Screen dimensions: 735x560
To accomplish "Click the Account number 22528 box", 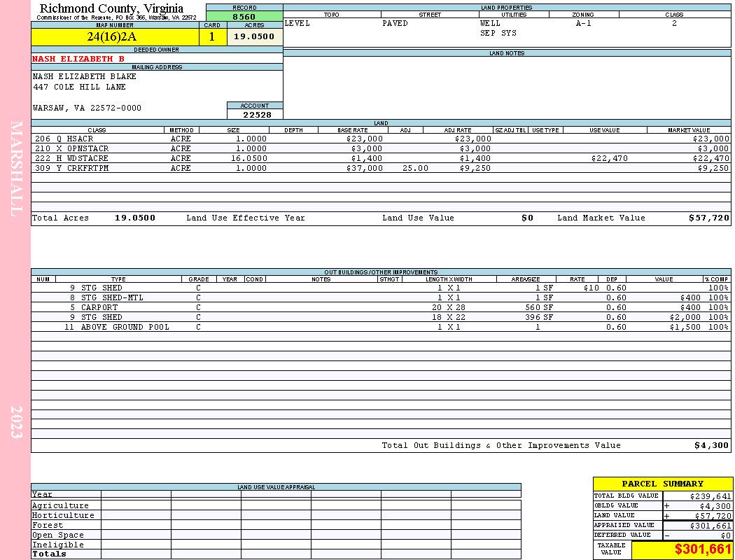I will point(255,115).
